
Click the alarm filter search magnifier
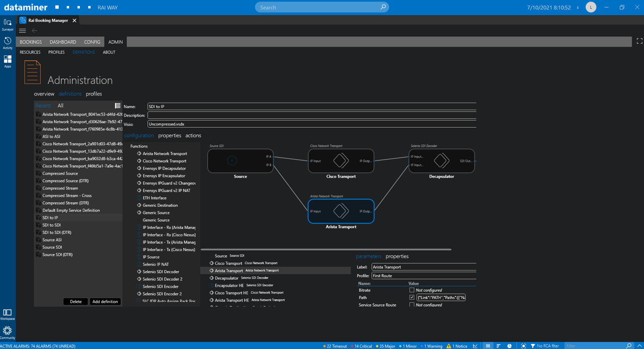click(x=629, y=346)
